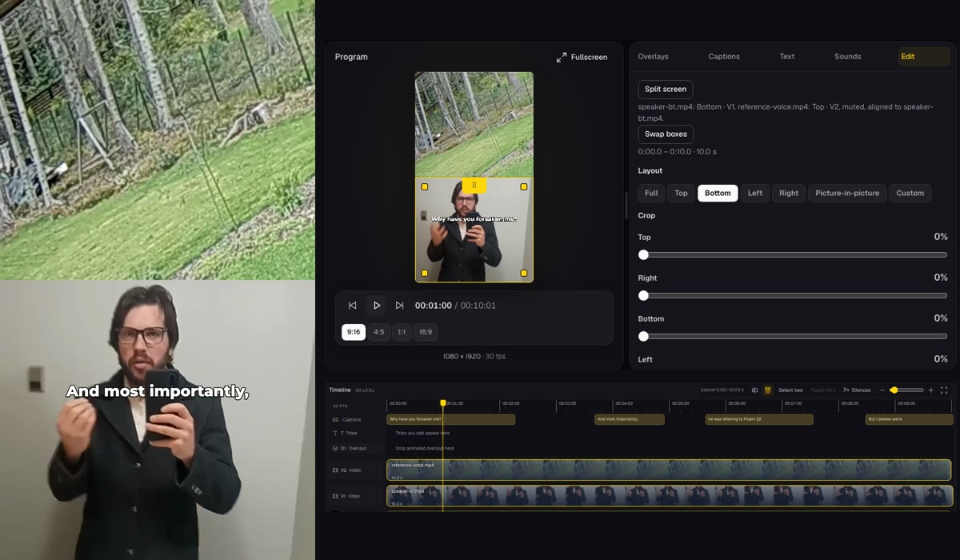The height and width of the screenshot is (560, 960).
Task: Open the Text tab
Action: tap(787, 57)
